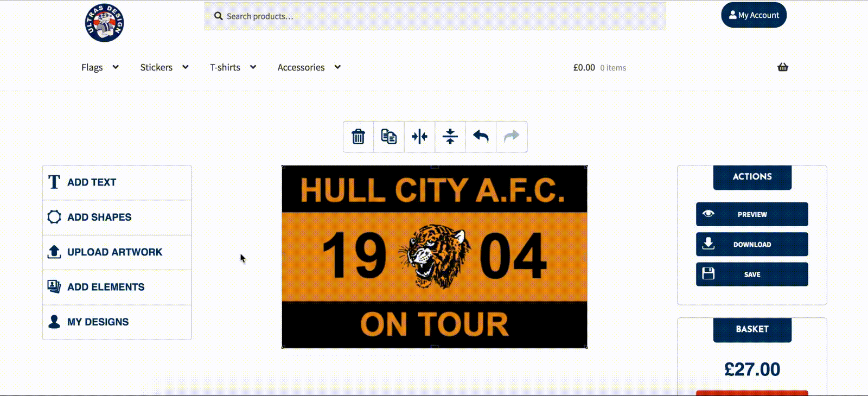Click the floppy disk icon on the Save button

pyautogui.click(x=708, y=273)
